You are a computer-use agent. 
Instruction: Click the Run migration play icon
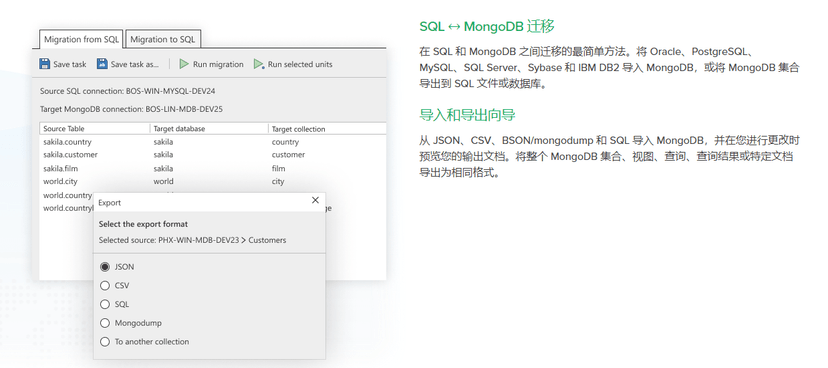pyautogui.click(x=184, y=64)
